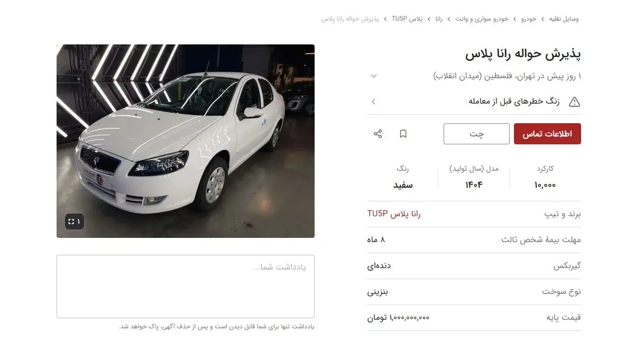
Task: Click the listing title پذیرش حواله رانا پلاس
Action: click(523, 54)
